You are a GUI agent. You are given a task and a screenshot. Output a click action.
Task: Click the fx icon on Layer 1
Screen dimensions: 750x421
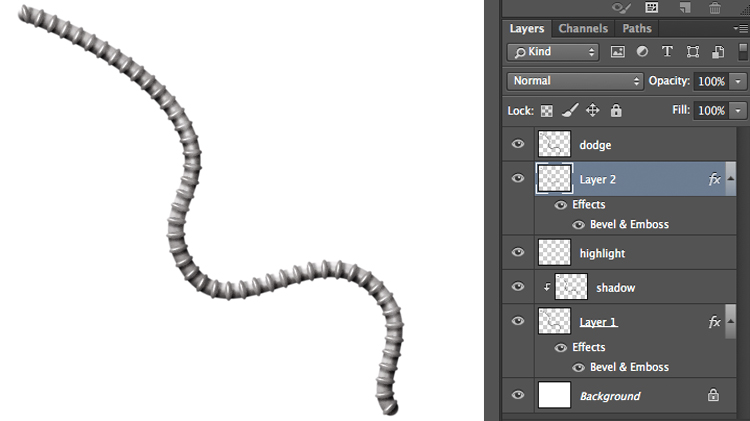(x=714, y=321)
